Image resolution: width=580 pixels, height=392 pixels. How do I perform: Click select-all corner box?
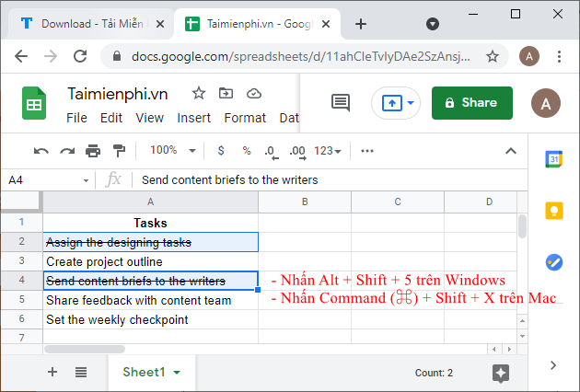pos(21,202)
